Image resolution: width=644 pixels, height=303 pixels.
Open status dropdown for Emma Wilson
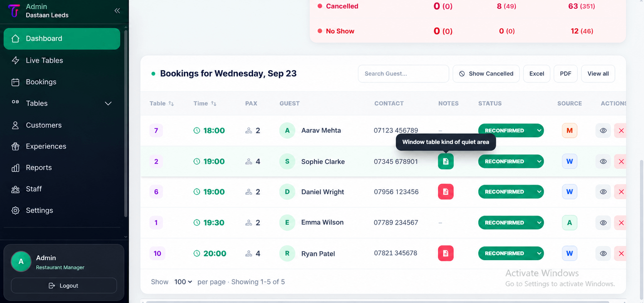[511, 222]
